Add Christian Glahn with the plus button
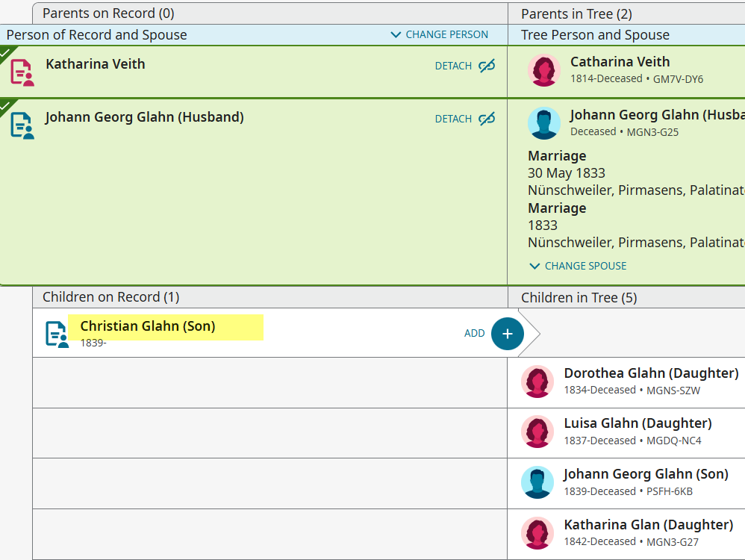Image resolution: width=745 pixels, height=560 pixels. [x=508, y=334]
